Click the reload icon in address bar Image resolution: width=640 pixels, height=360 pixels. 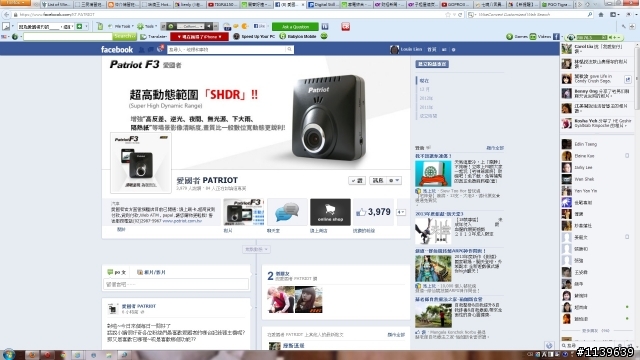point(460,14)
